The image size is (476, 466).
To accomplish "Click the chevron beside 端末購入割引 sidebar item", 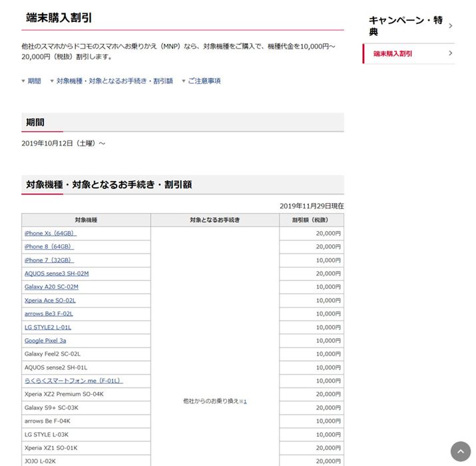I will [451, 53].
